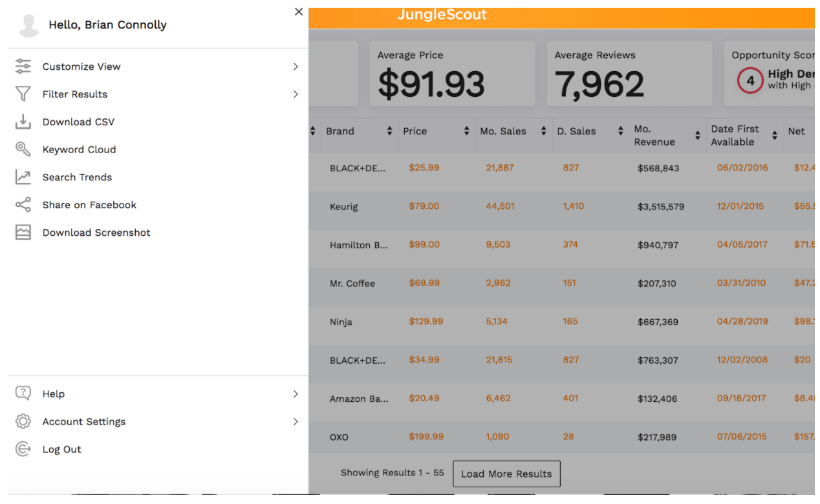The width and height of the screenshot is (820, 504).
Task: Click the Hamilton B... brand cell
Action: (x=359, y=245)
